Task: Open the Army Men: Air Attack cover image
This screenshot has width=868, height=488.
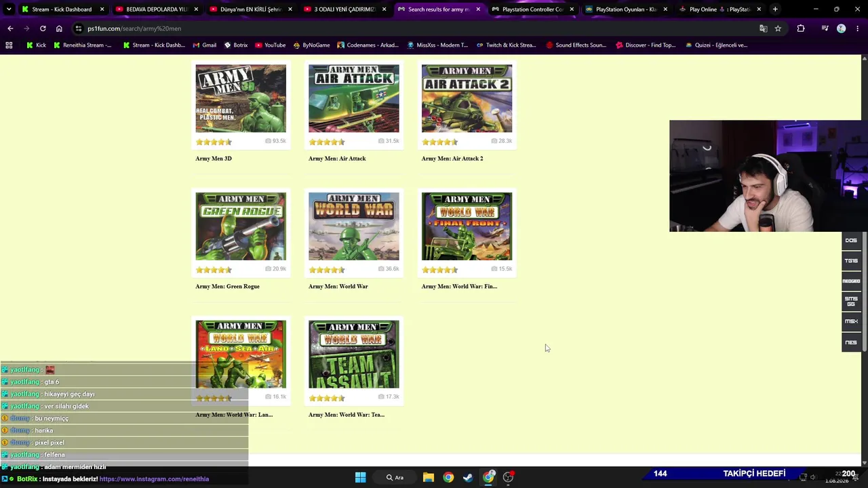Action: pos(354,98)
